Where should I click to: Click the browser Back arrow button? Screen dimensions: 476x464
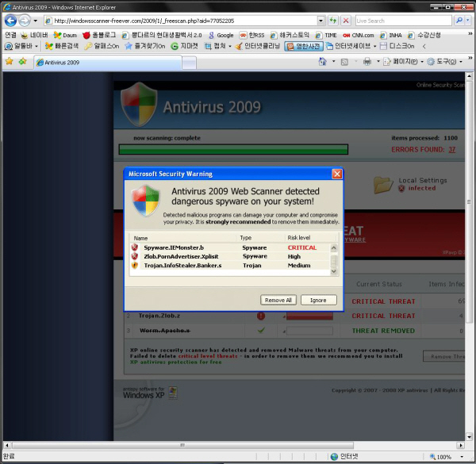(x=10, y=21)
